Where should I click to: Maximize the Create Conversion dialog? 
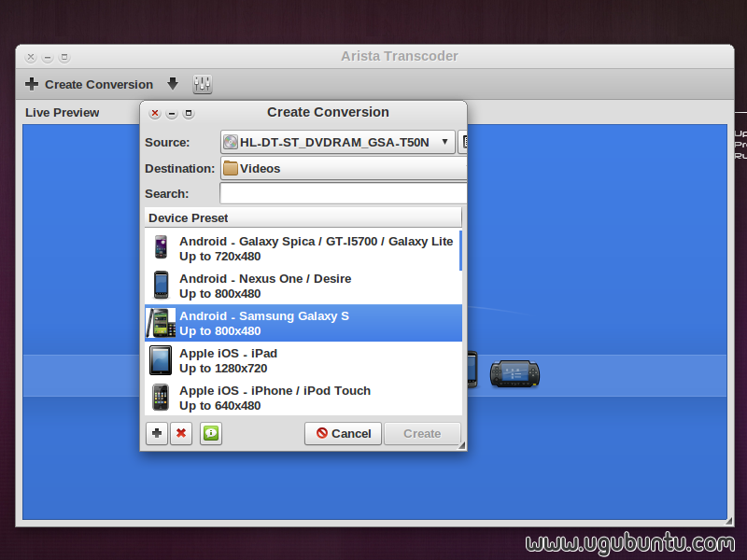point(189,113)
